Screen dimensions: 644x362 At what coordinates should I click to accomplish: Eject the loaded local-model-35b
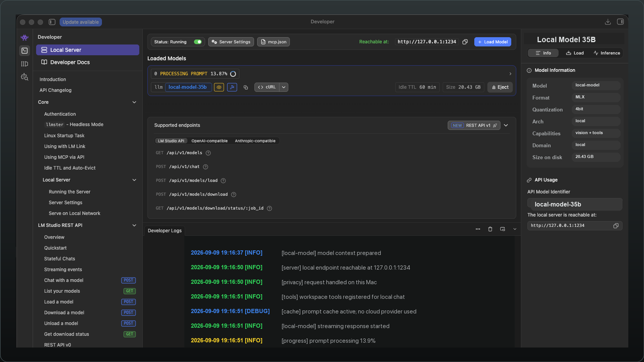[x=500, y=87]
